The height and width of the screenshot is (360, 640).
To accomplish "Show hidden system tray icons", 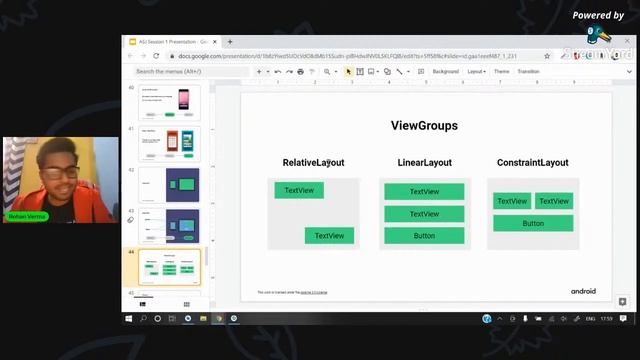I will (500, 318).
